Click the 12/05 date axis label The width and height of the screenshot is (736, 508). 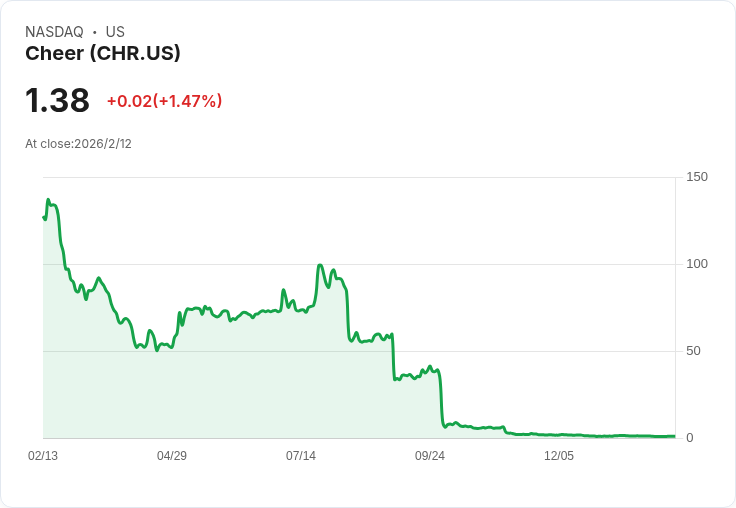(559, 455)
